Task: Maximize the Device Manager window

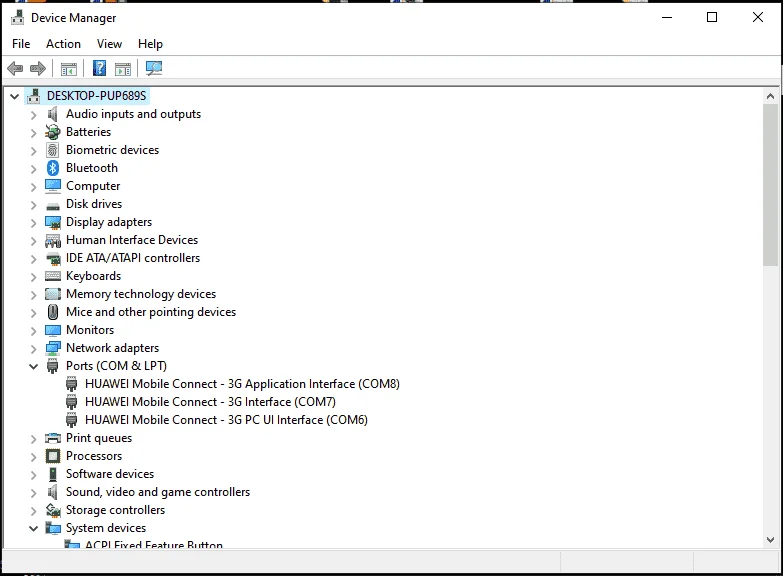Action: coord(712,17)
